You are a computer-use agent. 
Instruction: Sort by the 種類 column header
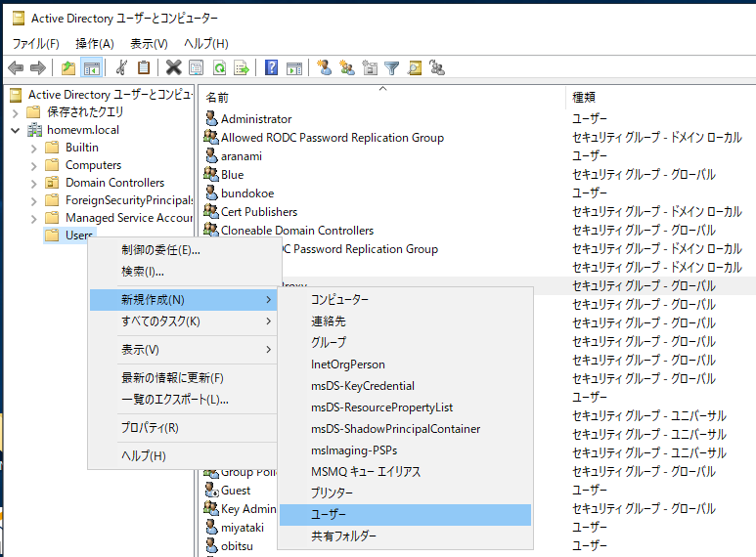(660, 98)
